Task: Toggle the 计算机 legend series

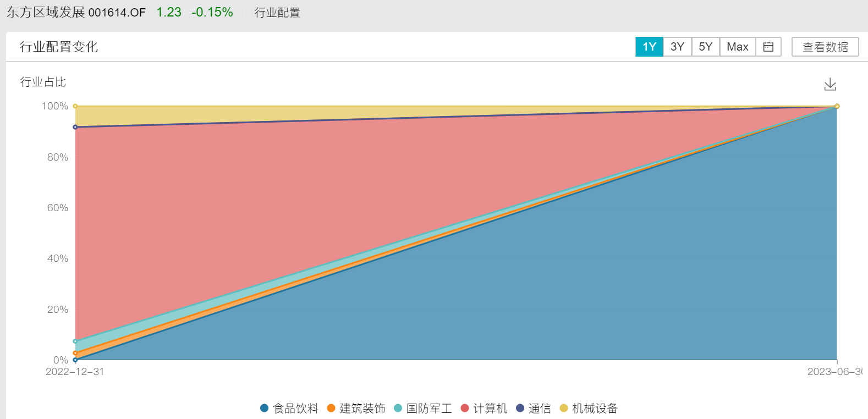Action: (484, 408)
